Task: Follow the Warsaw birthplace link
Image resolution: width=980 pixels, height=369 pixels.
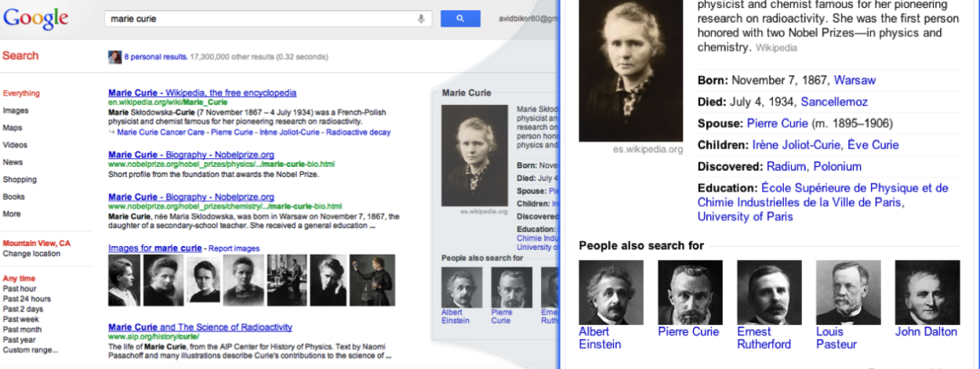Action: (855, 80)
